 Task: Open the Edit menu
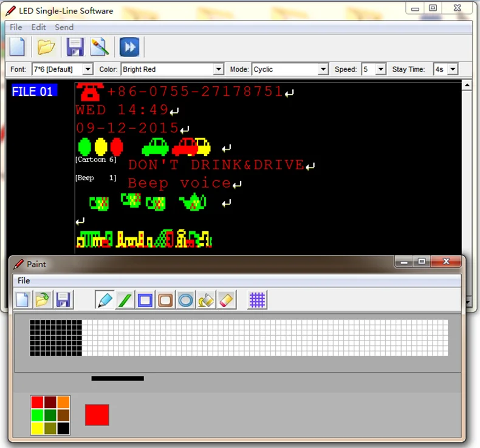(x=38, y=27)
